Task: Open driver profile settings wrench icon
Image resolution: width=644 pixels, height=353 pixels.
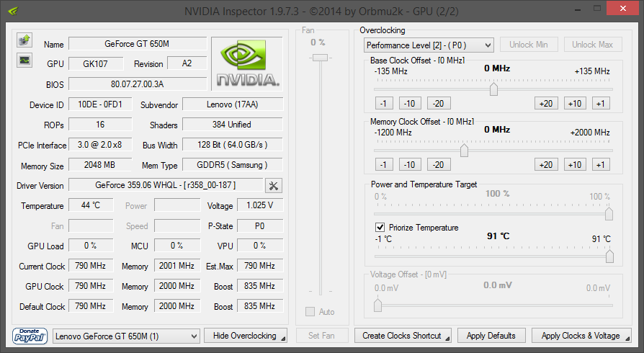Action: pyautogui.click(x=274, y=186)
